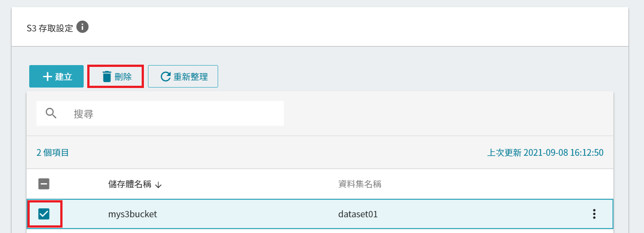This screenshot has width=644, height=233.
Task: Click the S3 存取設定 panel title
Action: (49, 28)
